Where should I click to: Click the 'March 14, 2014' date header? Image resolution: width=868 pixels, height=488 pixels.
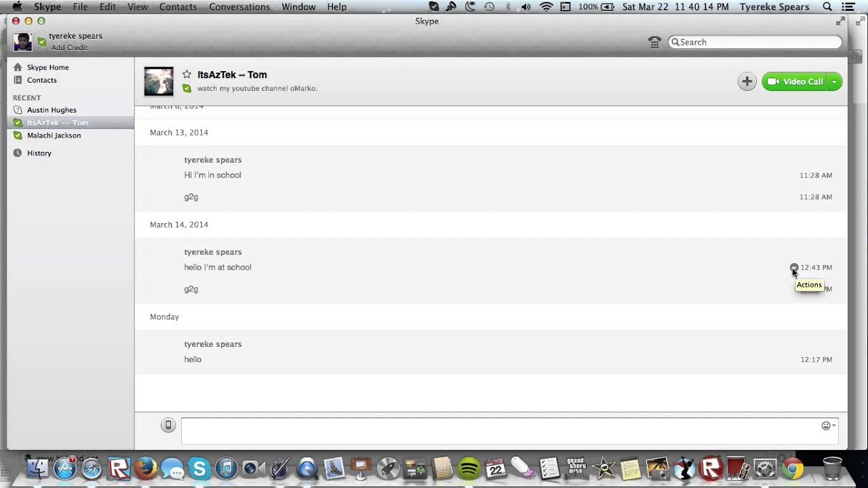[x=179, y=224]
